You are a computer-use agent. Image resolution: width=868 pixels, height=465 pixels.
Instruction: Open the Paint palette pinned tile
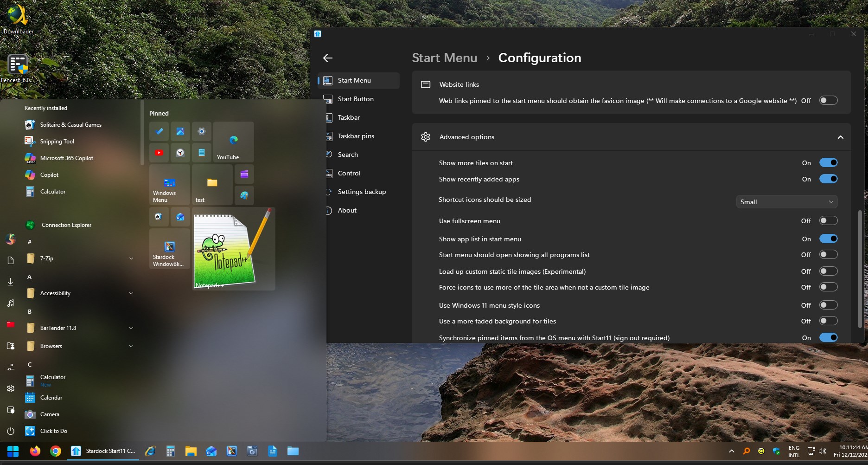[x=244, y=195]
